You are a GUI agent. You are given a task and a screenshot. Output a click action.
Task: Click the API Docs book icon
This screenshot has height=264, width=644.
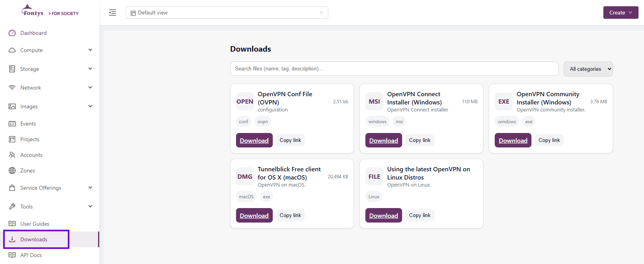(12, 255)
